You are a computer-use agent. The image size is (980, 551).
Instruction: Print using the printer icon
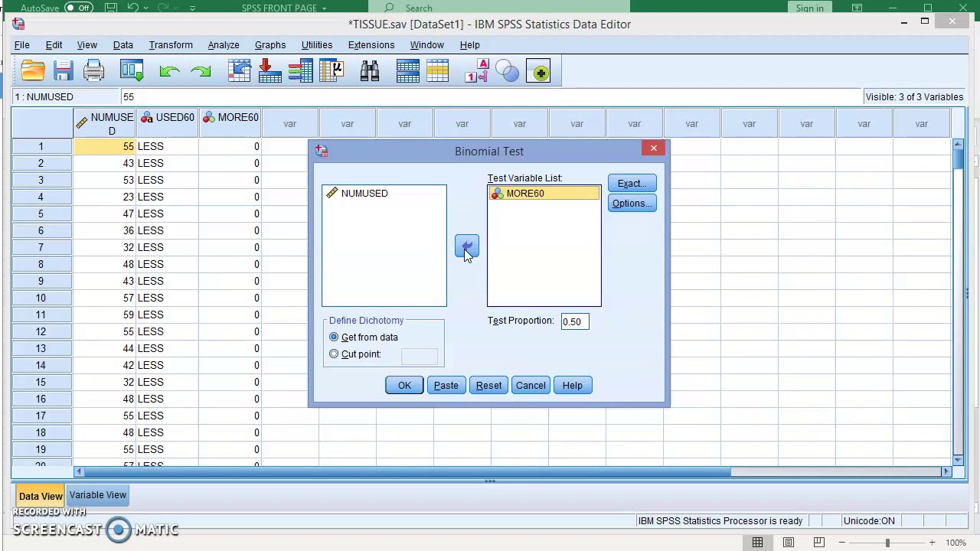click(93, 72)
